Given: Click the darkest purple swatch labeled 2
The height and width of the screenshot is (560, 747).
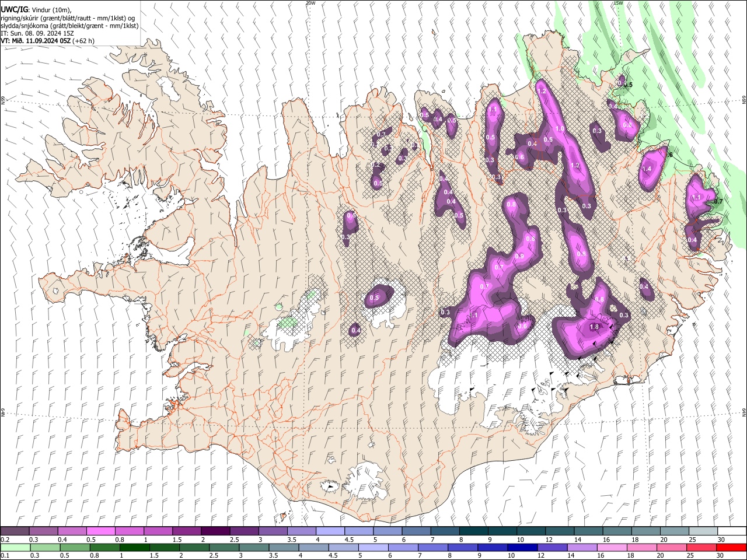Looking at the screenshot, I should (215, 531).
